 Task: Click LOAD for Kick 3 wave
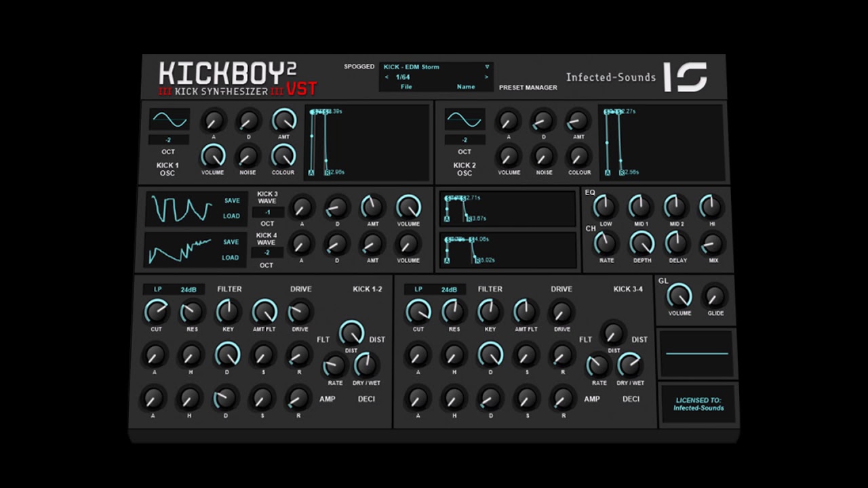[x=232, y=216]
